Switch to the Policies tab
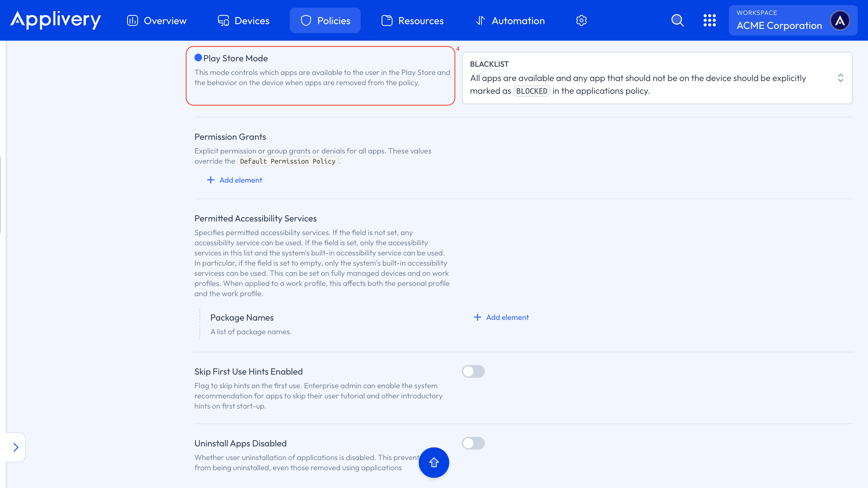The image size is (868, 488). (x=324, y=20)
